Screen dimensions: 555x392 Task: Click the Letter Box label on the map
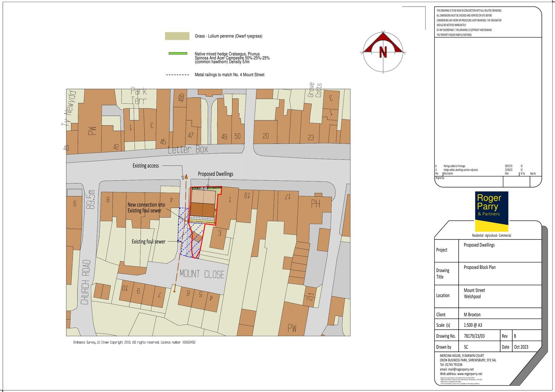point(188,150)
